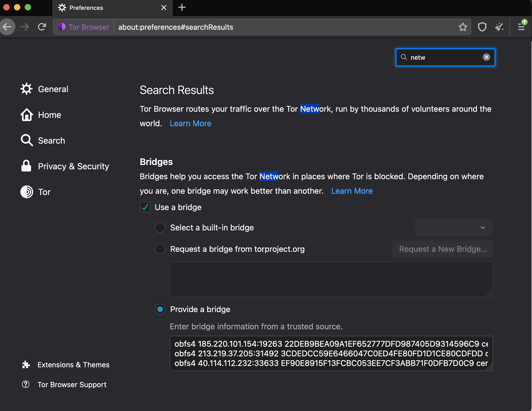The image size is (532, 411).
Task: Clear the preferences search field
Action: tap(486, 57)
